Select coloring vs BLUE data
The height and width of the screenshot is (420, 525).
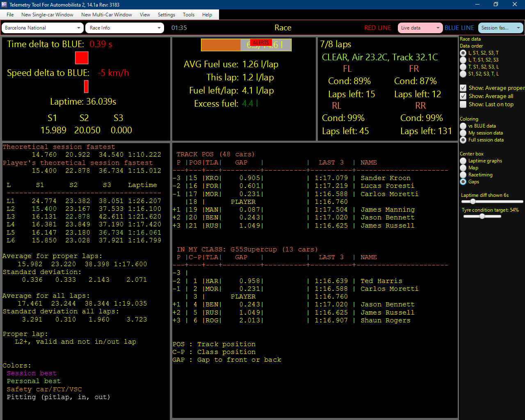click(x=463, y=126)
